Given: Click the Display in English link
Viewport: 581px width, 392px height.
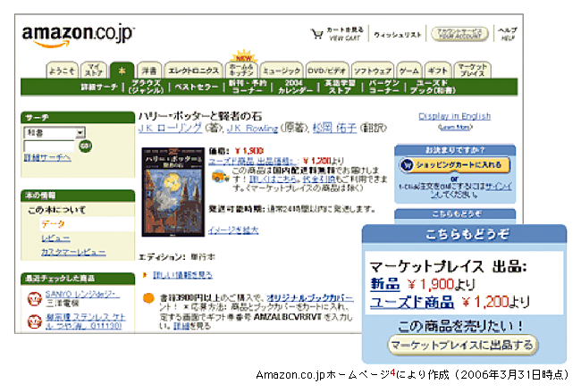Looking at the screenshot, I should click(x=455, y=116).
